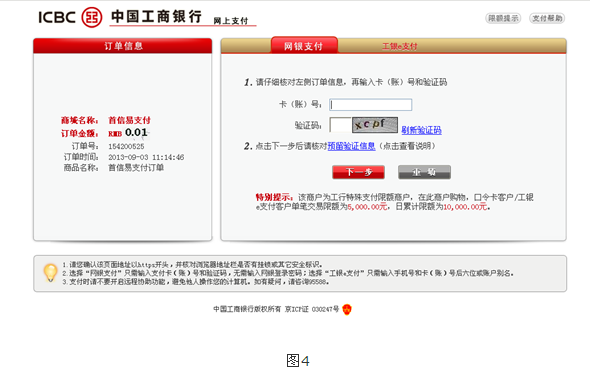The height and width of the screenshot is (372, 590).
Task: Click the 特别提示 warning label
Action: pos(274,197)
